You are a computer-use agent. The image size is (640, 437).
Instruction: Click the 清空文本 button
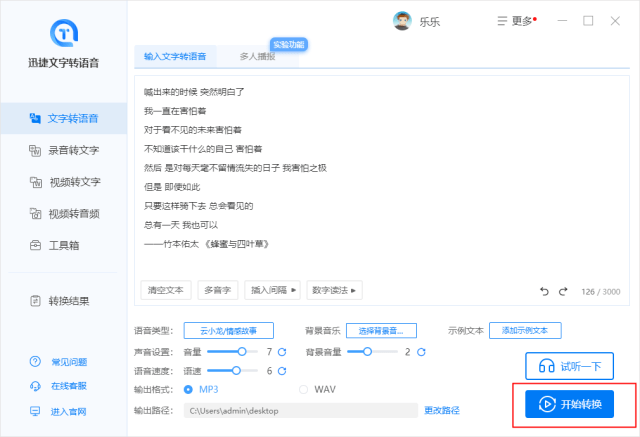point(166,290)
